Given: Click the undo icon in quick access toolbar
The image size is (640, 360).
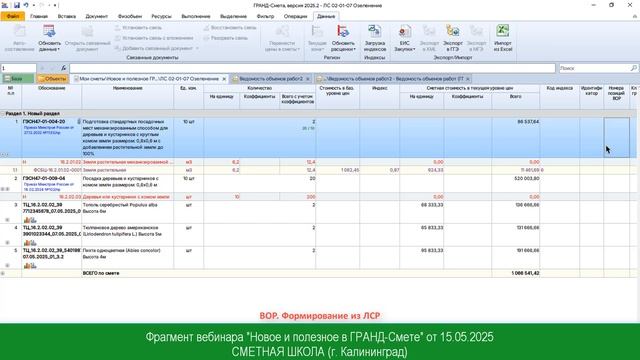Looking at the screenshot, I should point(26,5).
